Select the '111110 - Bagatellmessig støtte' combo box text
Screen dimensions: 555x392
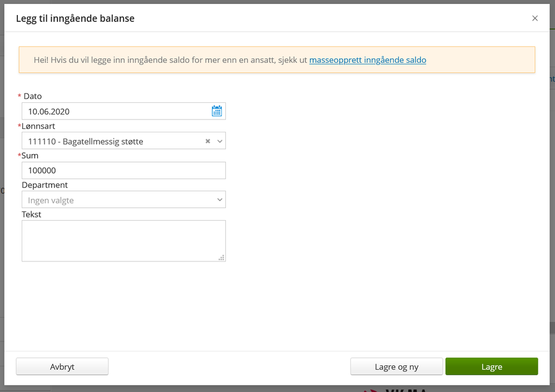click(x=86, y=141)
